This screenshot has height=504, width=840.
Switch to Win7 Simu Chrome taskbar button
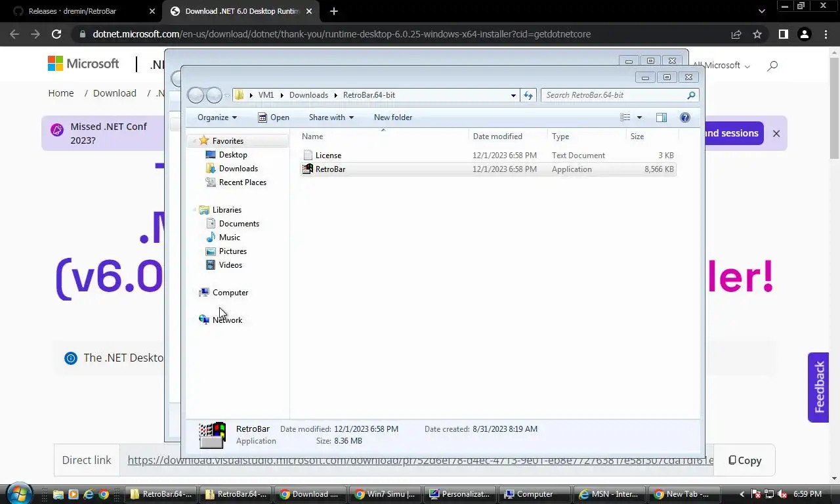tap(386, 494)
